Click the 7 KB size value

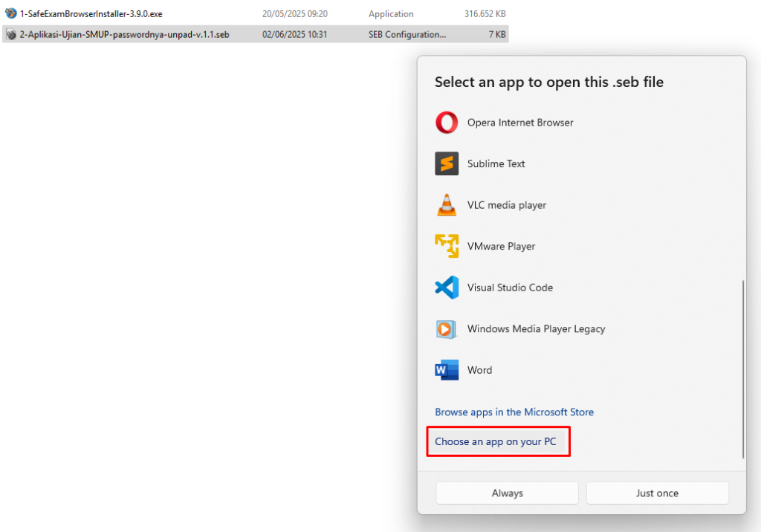497,34
